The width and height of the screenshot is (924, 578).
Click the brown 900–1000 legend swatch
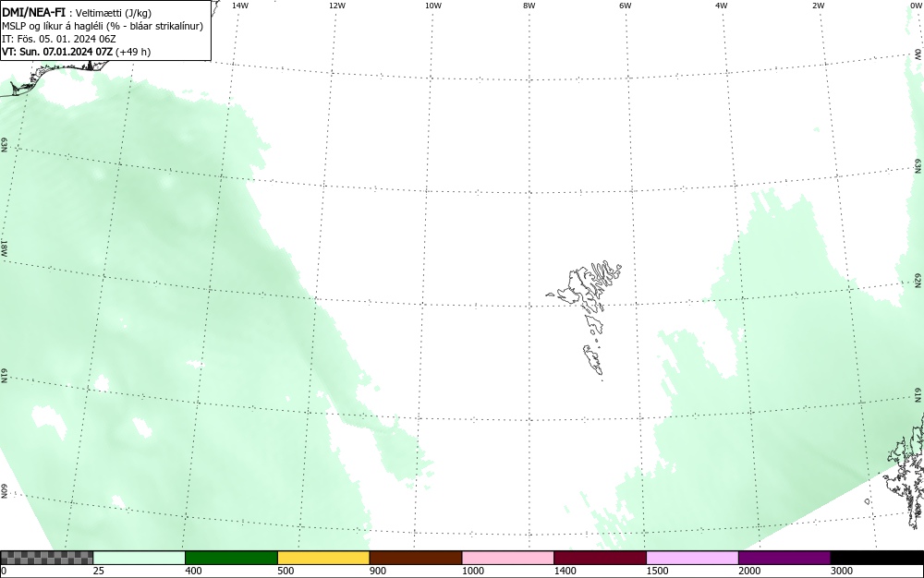pyautogui.click(x=416, y=558)
